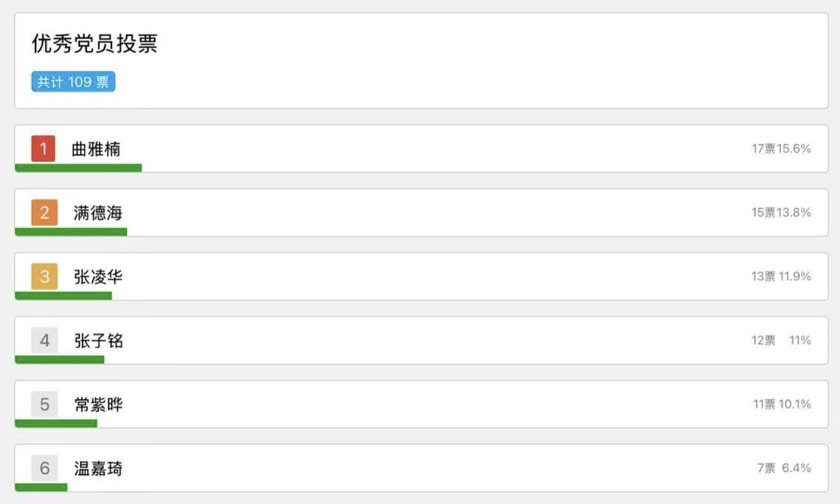Click the gray rank 4 badge
Viewport: 840px width, 504px height.
45,340
